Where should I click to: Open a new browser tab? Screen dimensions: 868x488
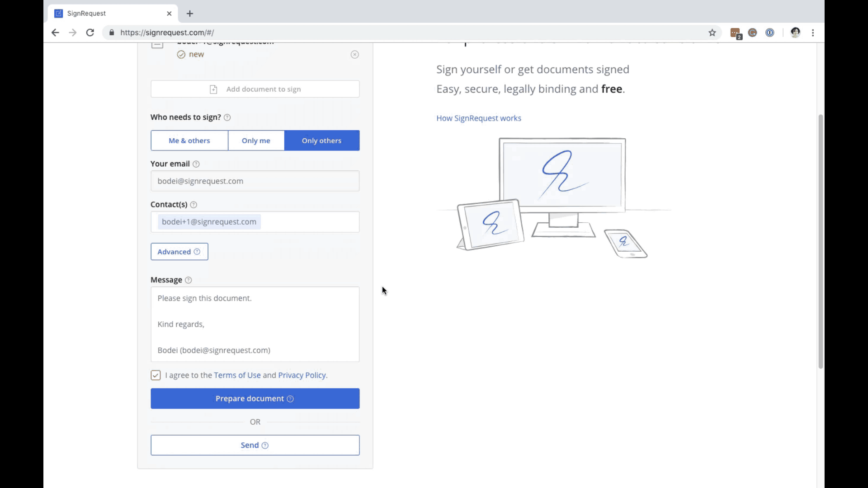click(x=190, y=14)
